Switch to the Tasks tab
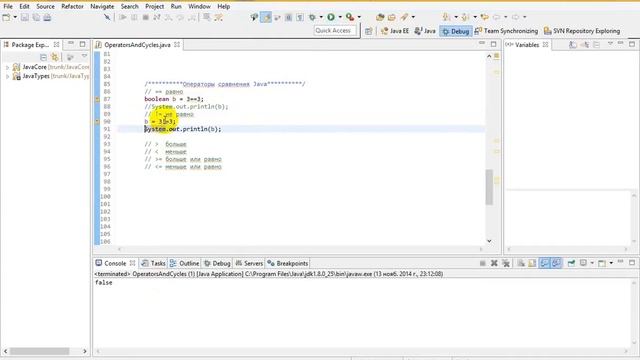 153,263
